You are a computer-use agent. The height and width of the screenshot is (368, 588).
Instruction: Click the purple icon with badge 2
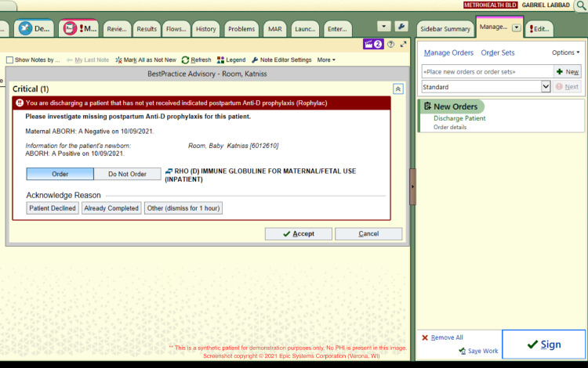point(373,45)
